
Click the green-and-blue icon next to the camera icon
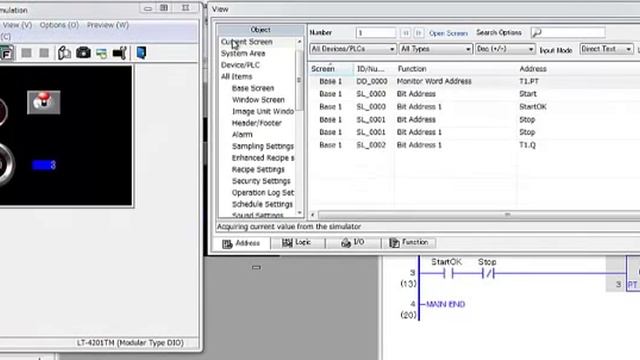tap(102, 53)
